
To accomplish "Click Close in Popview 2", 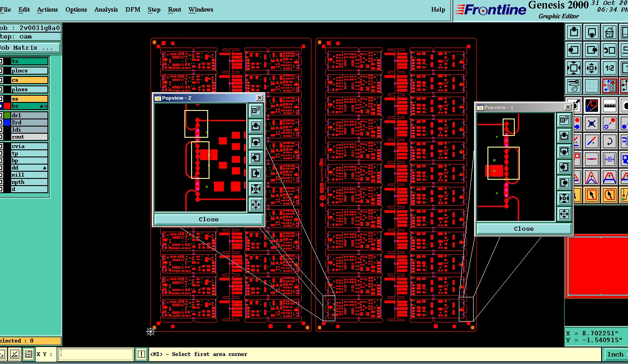I will (209, 219).
